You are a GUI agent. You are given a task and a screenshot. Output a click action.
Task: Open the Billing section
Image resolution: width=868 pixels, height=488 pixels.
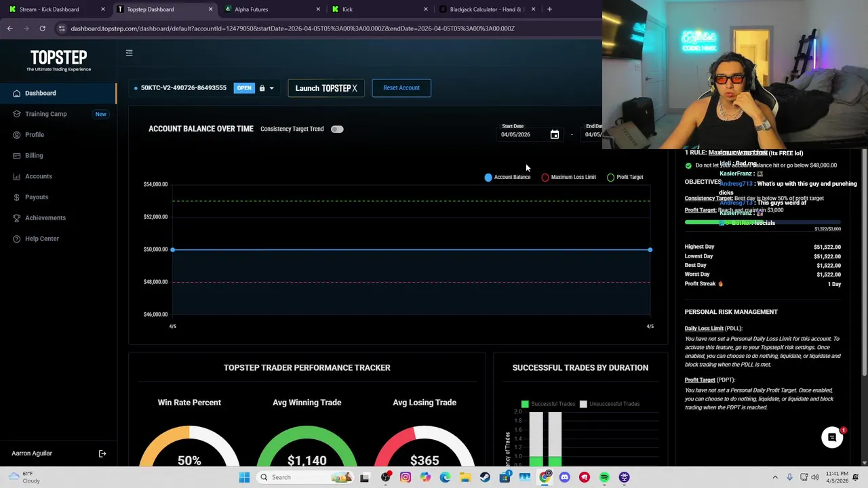click(x=58, y=155)
